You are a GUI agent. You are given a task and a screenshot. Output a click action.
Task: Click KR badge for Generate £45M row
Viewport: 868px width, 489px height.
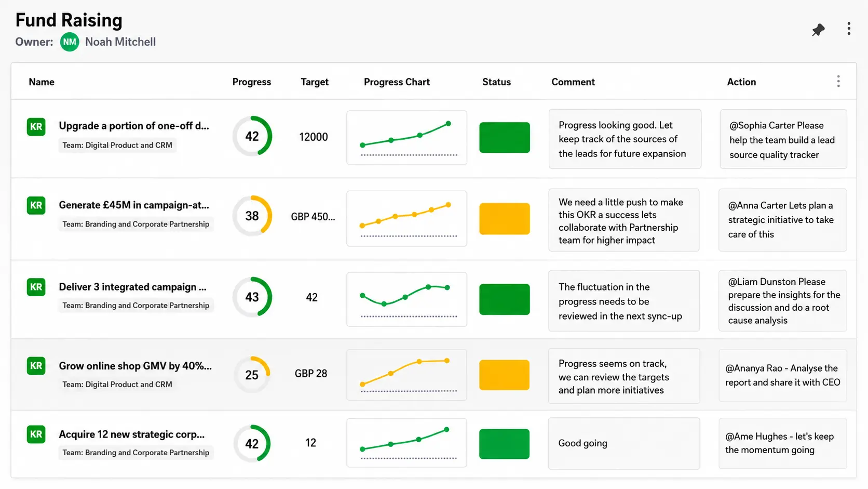pyautogui.click(x=36, y=205)
